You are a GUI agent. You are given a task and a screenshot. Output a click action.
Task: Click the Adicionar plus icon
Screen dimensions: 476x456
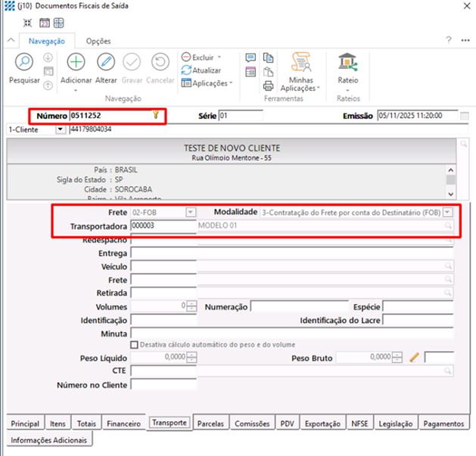pyautogui.click(x=76, y=62)
